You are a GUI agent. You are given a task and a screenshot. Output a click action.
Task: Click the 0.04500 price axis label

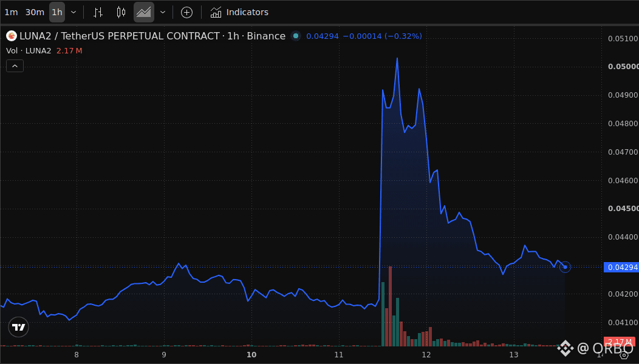point(623,209)
